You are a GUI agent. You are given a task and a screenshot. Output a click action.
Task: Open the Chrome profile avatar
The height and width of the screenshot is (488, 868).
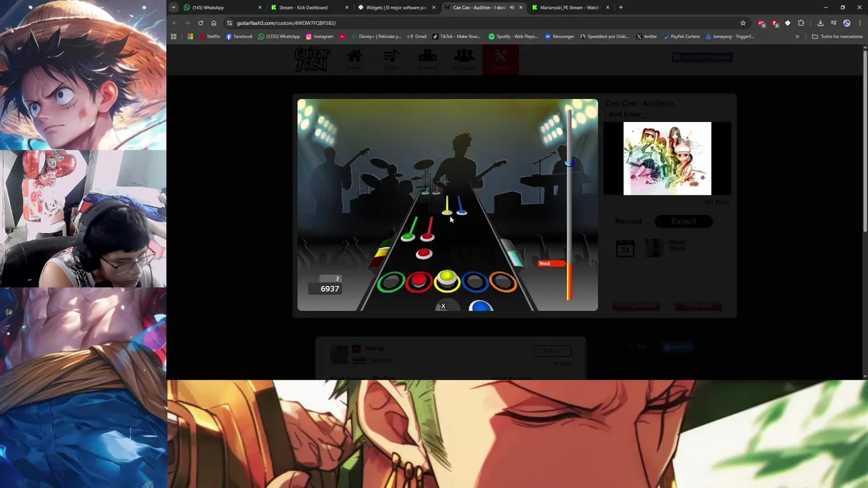click(x=846, y=23)
